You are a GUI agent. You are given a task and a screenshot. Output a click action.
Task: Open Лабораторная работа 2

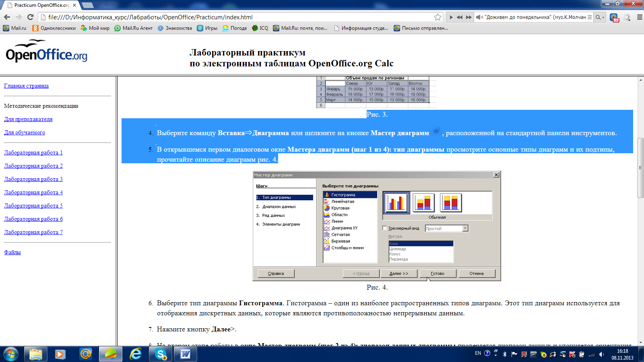coord(33,166)
